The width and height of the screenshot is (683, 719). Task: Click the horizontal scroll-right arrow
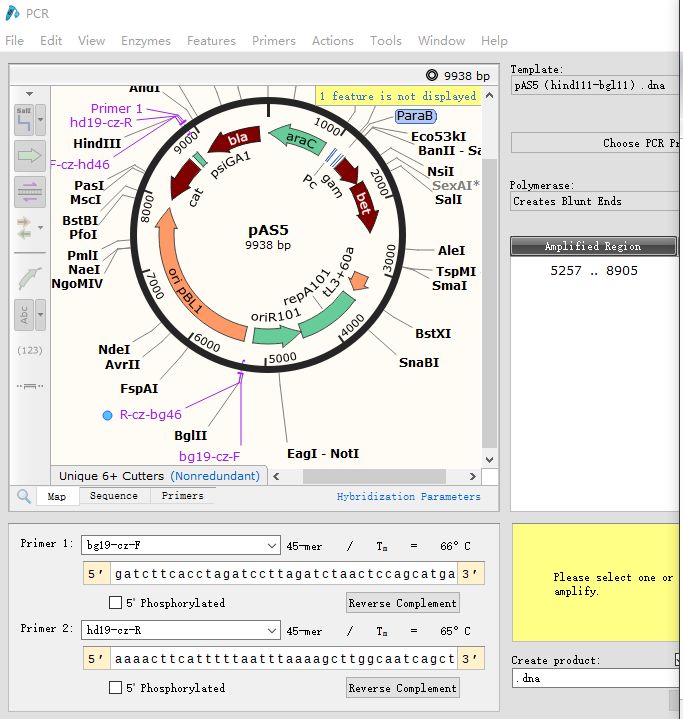click(472, 476)
